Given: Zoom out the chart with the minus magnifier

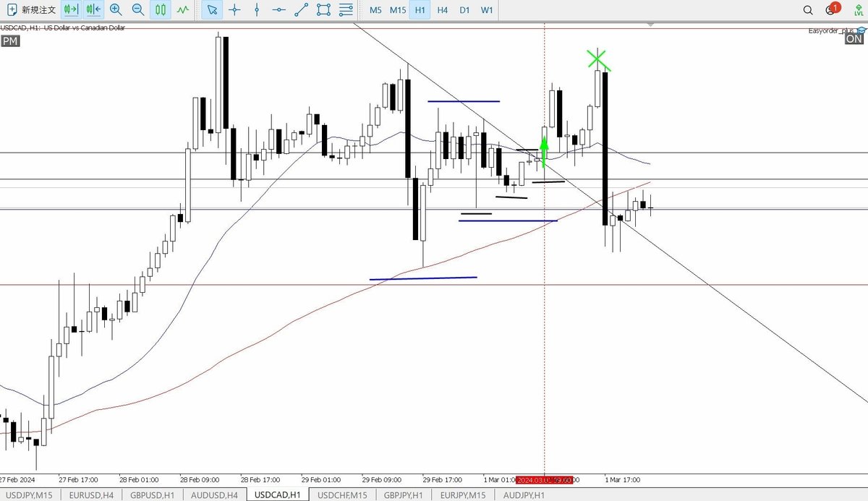Looking at the screenshot, I should coord(138,10).
